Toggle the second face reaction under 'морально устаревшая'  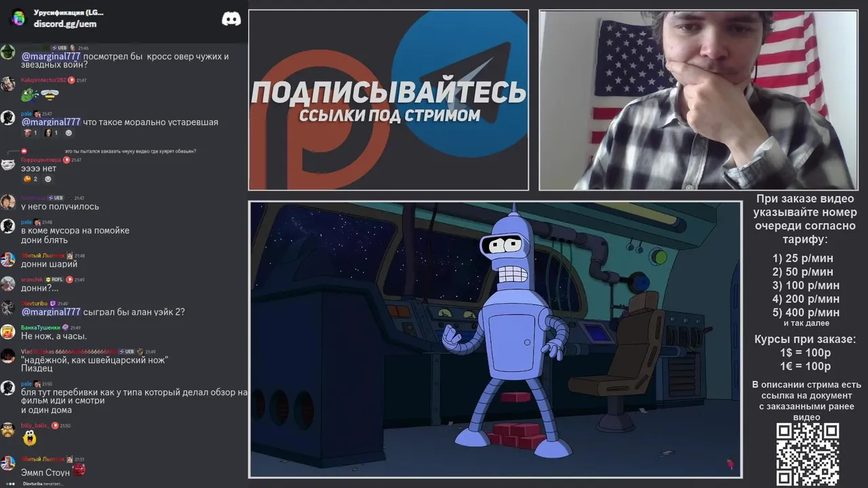(51, 133)
